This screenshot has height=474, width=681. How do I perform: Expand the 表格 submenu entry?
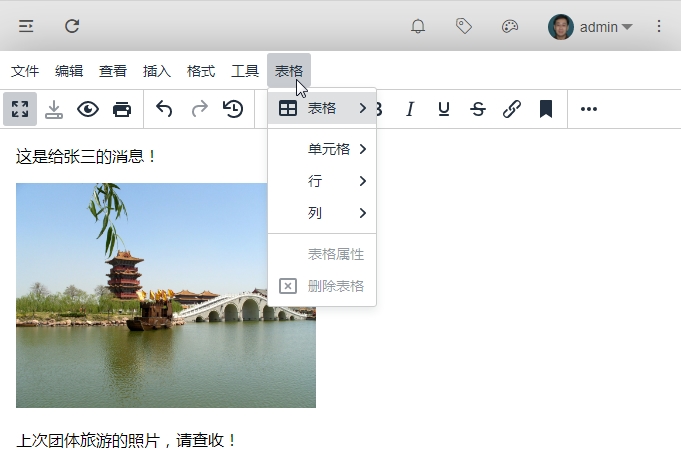pos(322,108)
